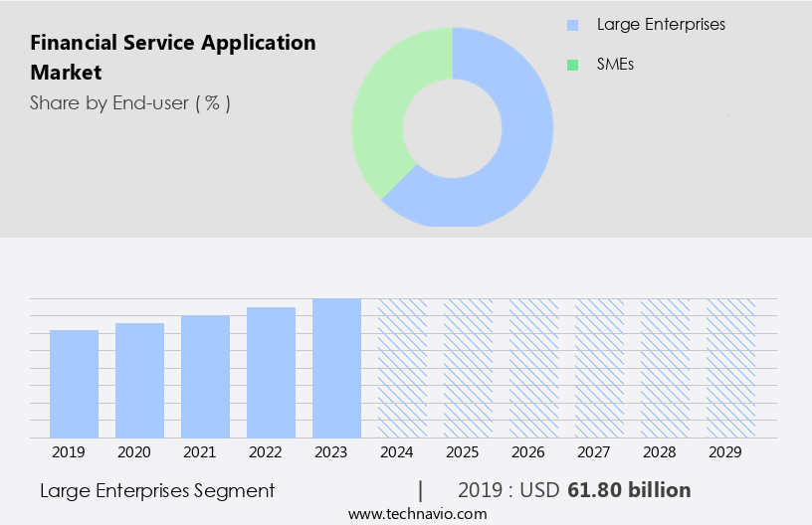Open the www.technavio.com link

pyautogui.click(x=417, y=514)
